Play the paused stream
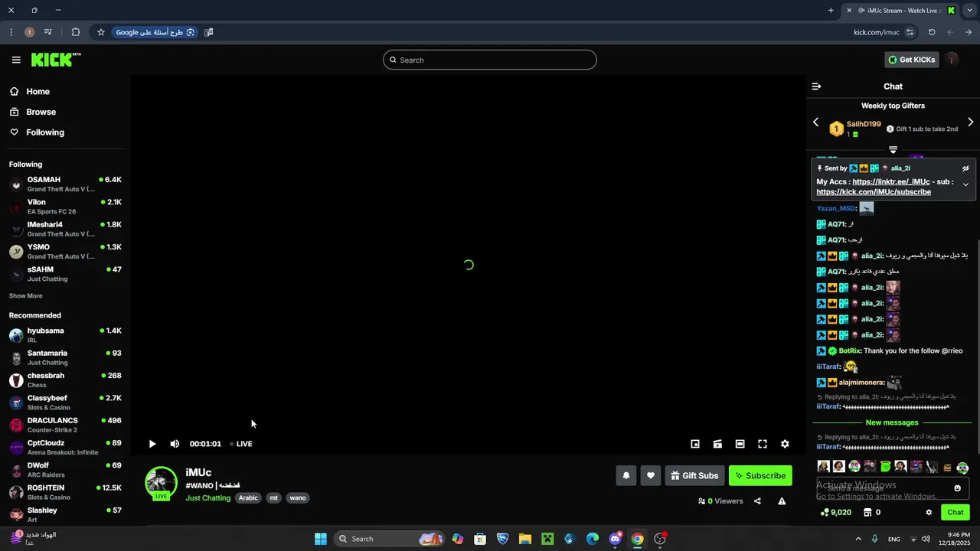Image resolution: width=980 pixels, height=551 pixels. (152, 444)
